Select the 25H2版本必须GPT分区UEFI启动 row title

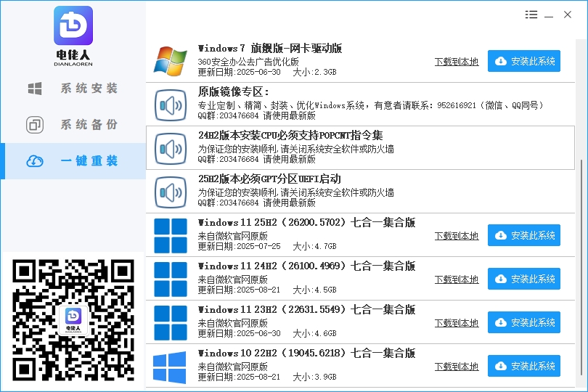point(269,179)
